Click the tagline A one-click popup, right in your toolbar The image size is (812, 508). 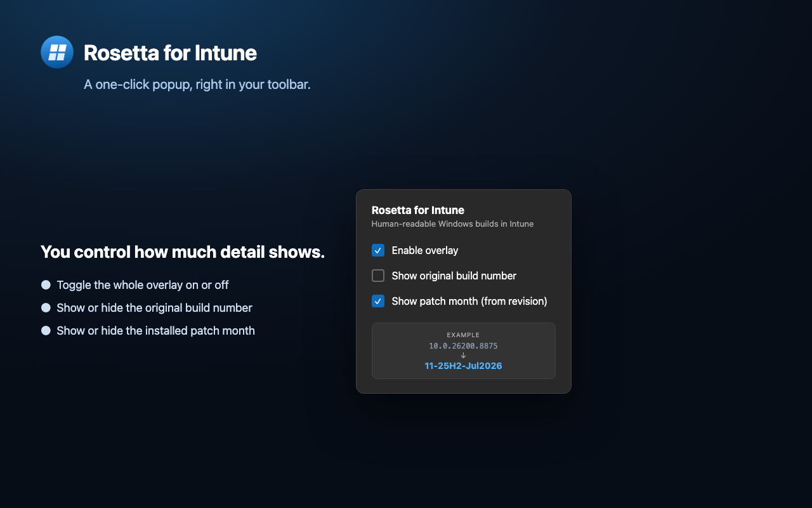197,84
